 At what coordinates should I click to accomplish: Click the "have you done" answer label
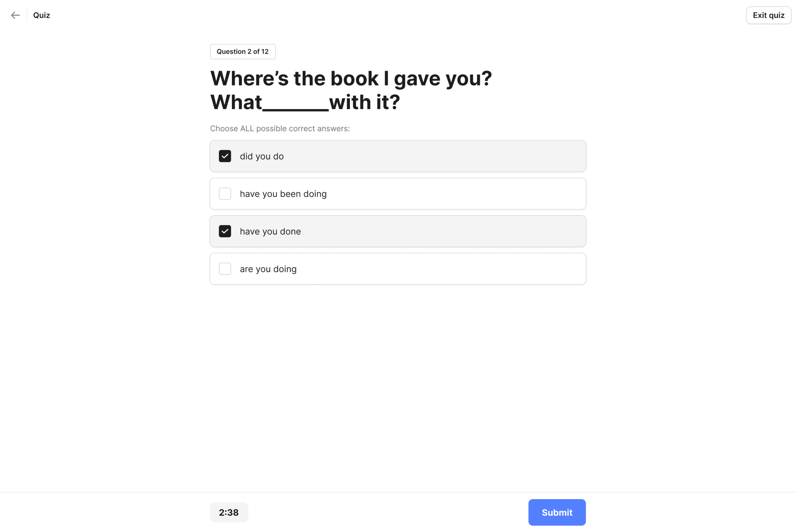[x=270, y=232]
